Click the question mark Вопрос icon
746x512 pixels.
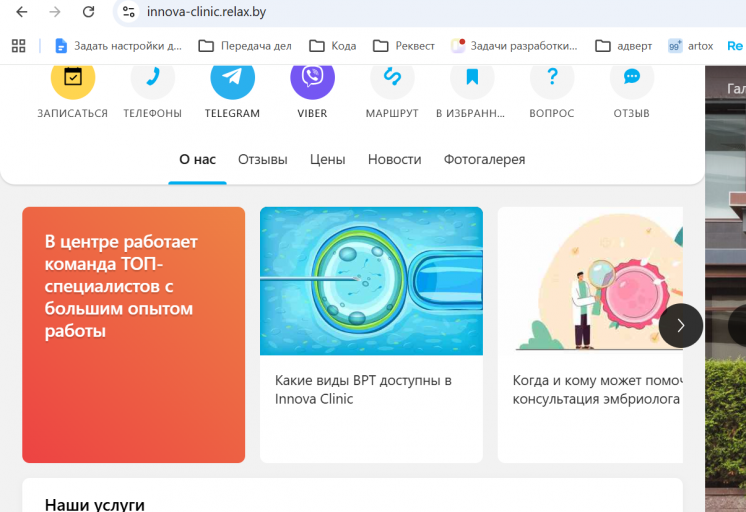(x=552, y=78)
